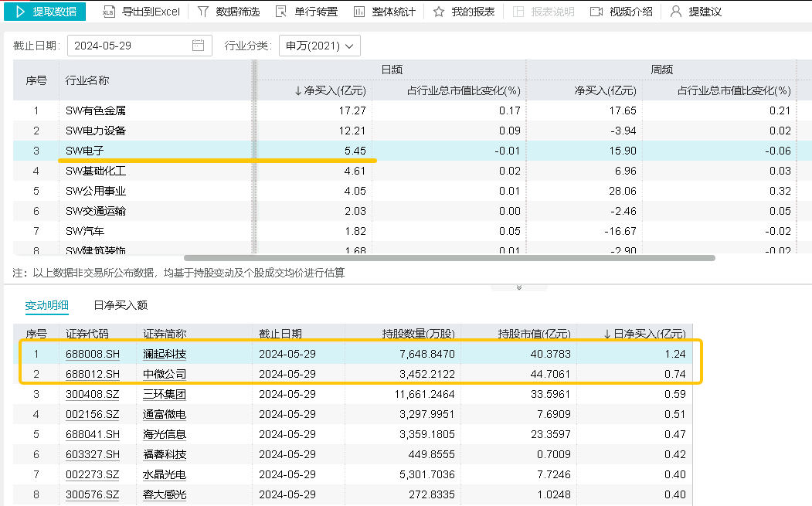Viewport: 812px width, 506px height.
Task: Open stock code link 002273.SZ
Action: click(92, 474)
